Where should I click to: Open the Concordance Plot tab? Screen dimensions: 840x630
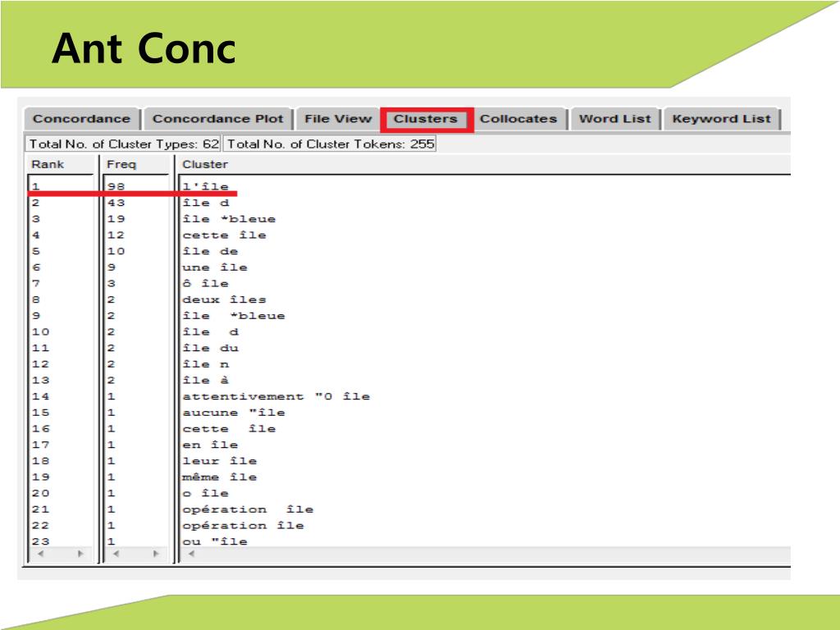pos(217,119)
